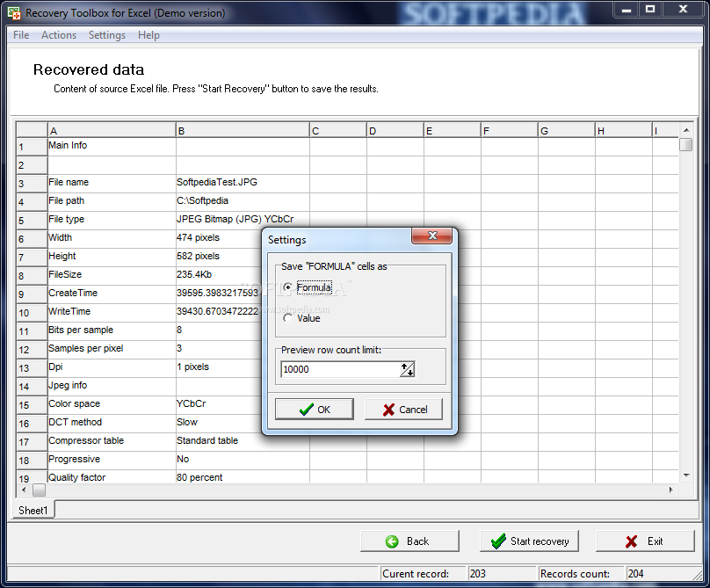This screenshot has height=588, width=710.
Task: Select the Formula radio button
Action: pyautogui.click(x=287, y=287)
